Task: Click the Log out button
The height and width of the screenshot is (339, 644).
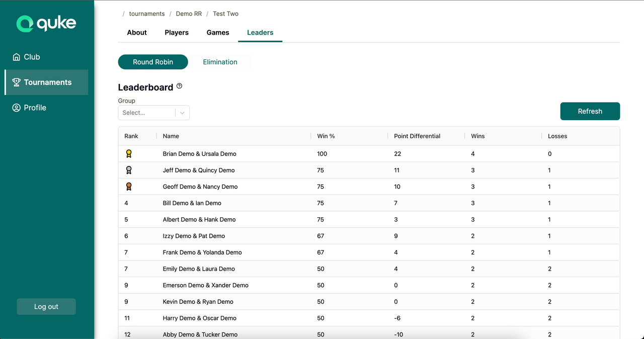Action: (x=46, y=306)
